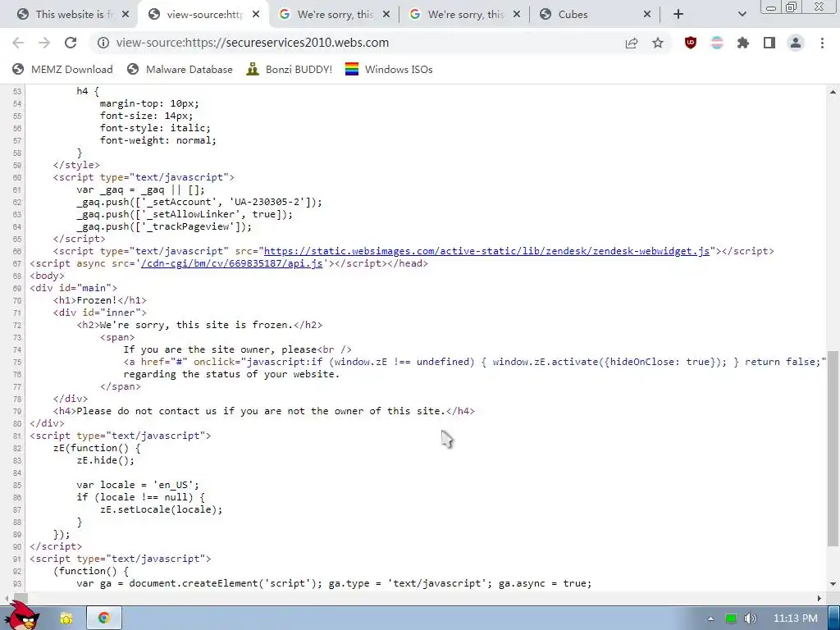Screen dimensions: 840x630
Task: Click the vertical scrollbar down arrow
Action: (x=833, y=584)
